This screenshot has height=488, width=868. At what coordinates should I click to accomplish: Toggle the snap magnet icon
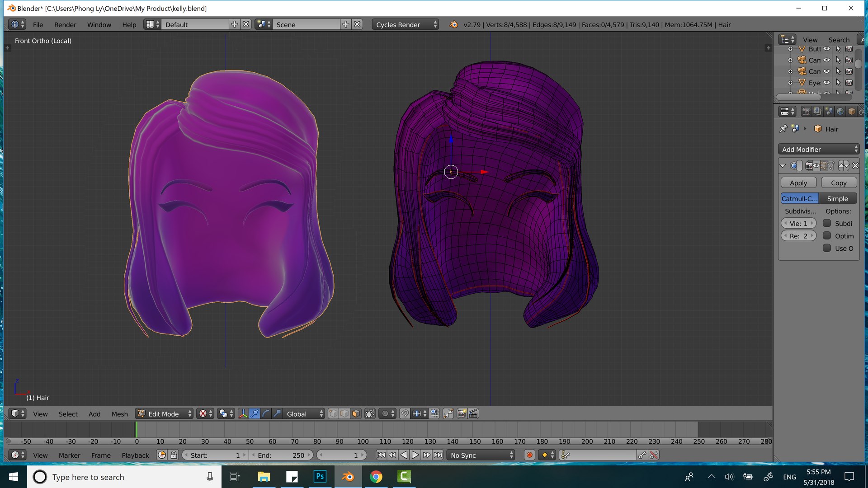[x=405, y=414]
